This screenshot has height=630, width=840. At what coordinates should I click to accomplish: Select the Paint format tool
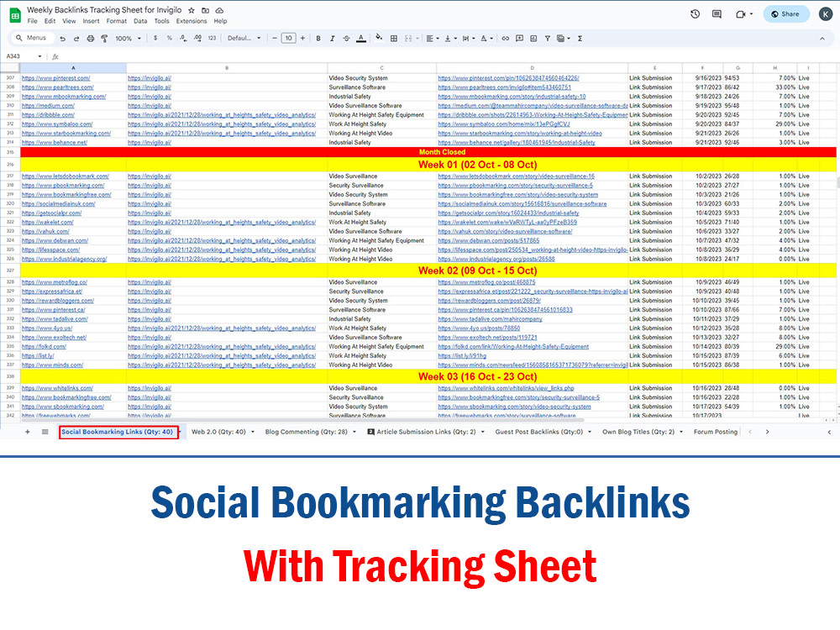(x=104, y=39)
